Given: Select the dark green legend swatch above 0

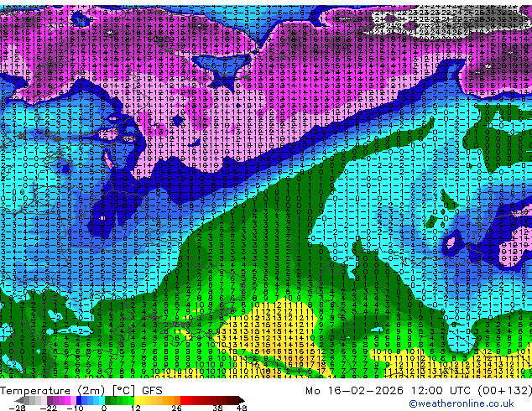Looking at the screenshot, I should (x=107, y=400).
